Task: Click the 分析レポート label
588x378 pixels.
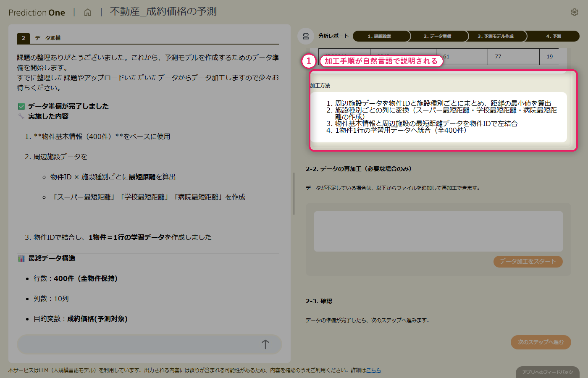Action: (333, 36)
